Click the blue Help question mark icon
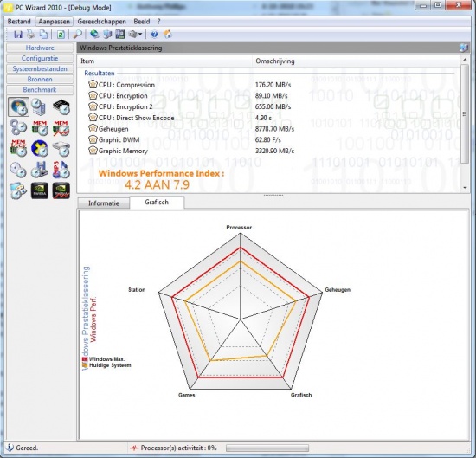The height and width of the screenshot is (458, 476). (154, 35)
